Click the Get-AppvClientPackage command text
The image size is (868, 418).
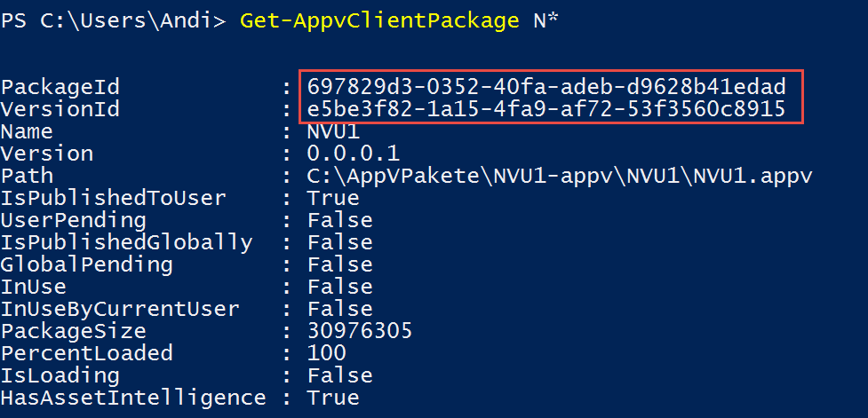(x=379, y=21)
